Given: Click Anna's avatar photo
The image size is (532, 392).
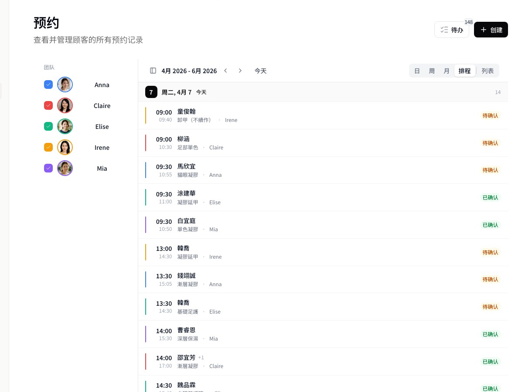Looking at the screenshot, I should pyautogui.click(x=65, y=84).
